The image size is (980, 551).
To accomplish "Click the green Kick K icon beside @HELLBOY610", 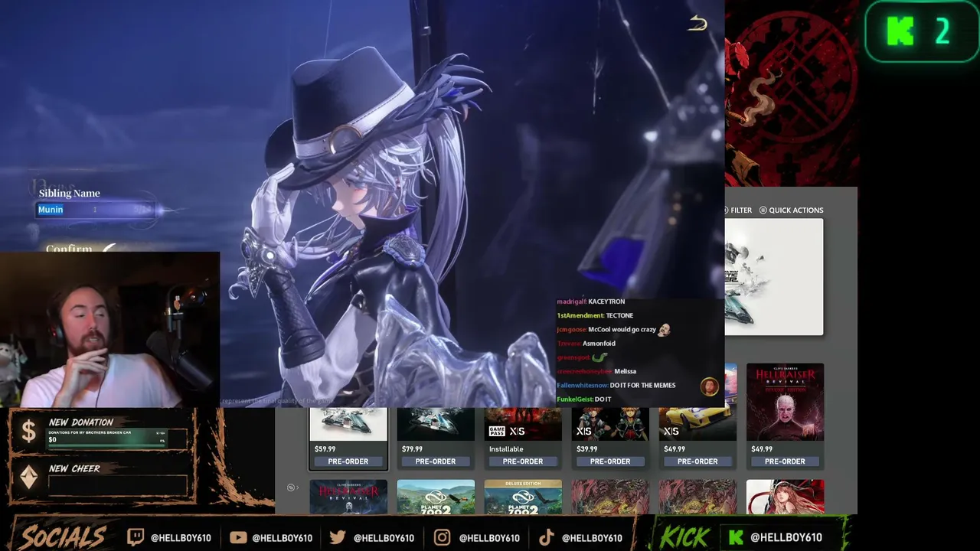I will [736, 537].
